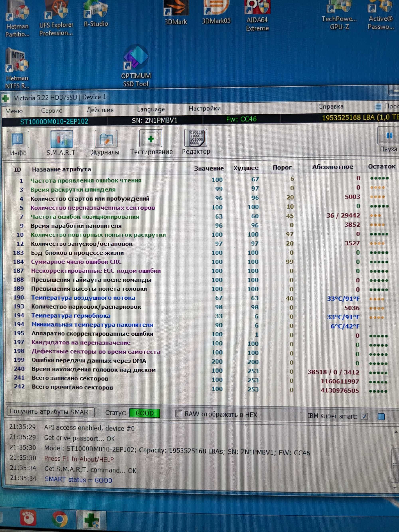Screen dimensions: 399x532
Task: Click the Абсолютное column header
Action: (333, 167)
